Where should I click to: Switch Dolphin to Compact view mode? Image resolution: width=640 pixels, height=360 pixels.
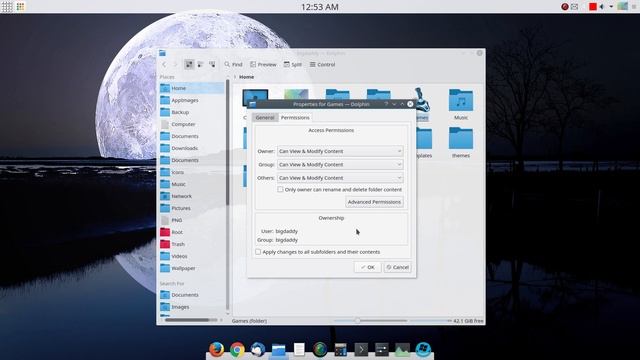[200, 64]
